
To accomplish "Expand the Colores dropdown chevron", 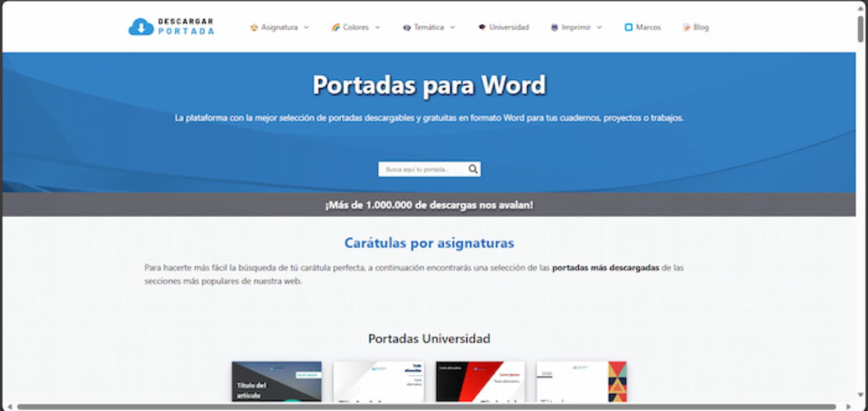I will tap(378, 27).
